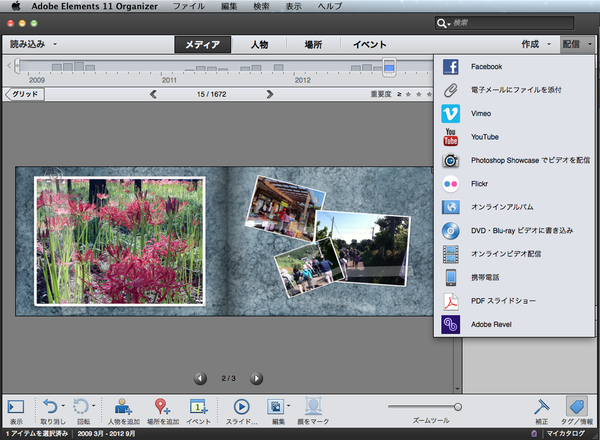600x440 pixels.
Task: Open the Apple menu
Action: [16, 6]
